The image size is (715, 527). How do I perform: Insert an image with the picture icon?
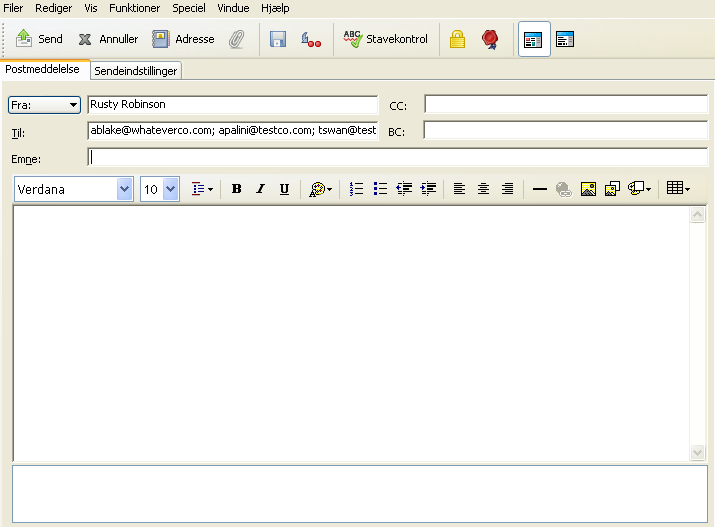[x=588, y=189]
